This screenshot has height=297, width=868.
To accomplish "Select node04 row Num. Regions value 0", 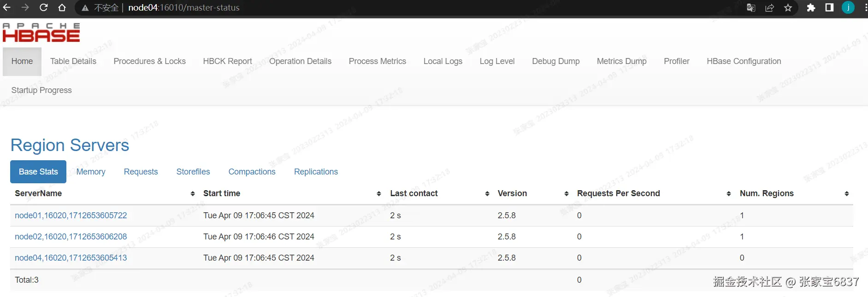I will [742, 258].
